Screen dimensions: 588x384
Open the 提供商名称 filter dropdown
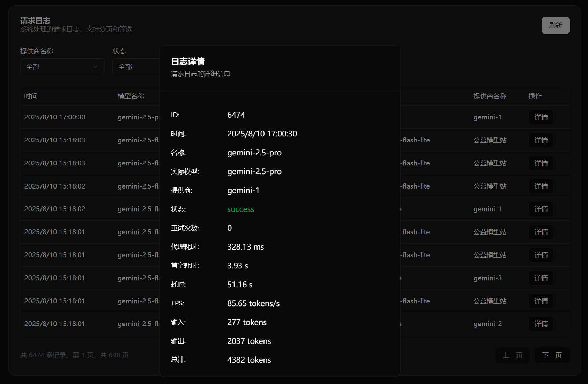coord(62,67)
